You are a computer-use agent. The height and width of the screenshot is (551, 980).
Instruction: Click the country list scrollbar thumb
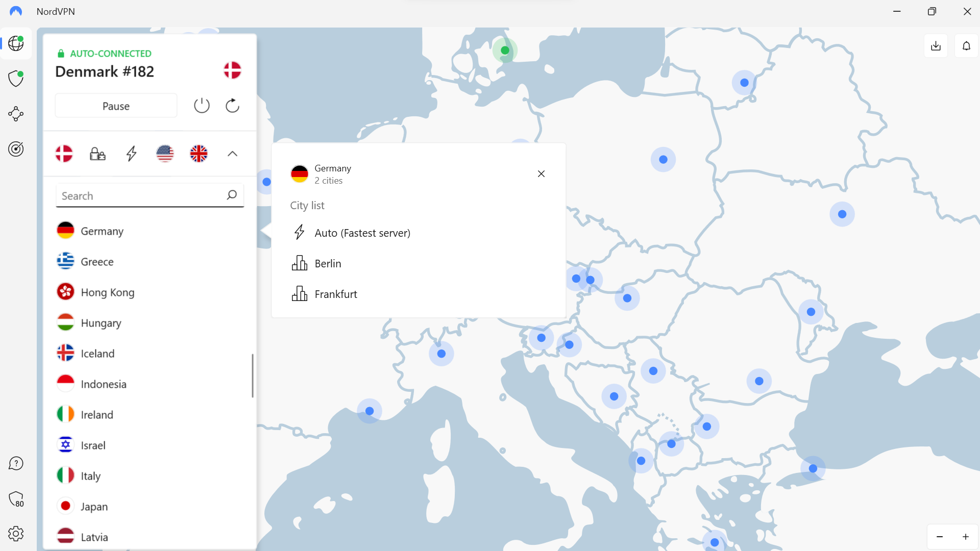(253, 375)
